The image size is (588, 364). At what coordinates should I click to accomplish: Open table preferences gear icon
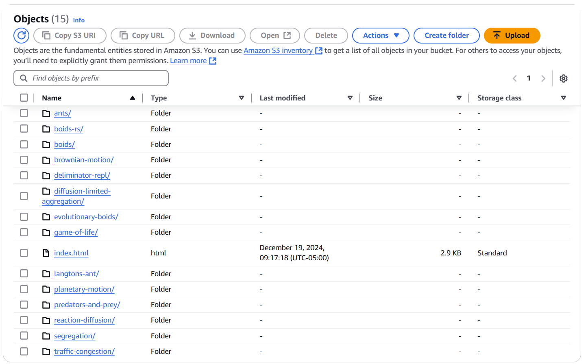(x=564, y=78)
